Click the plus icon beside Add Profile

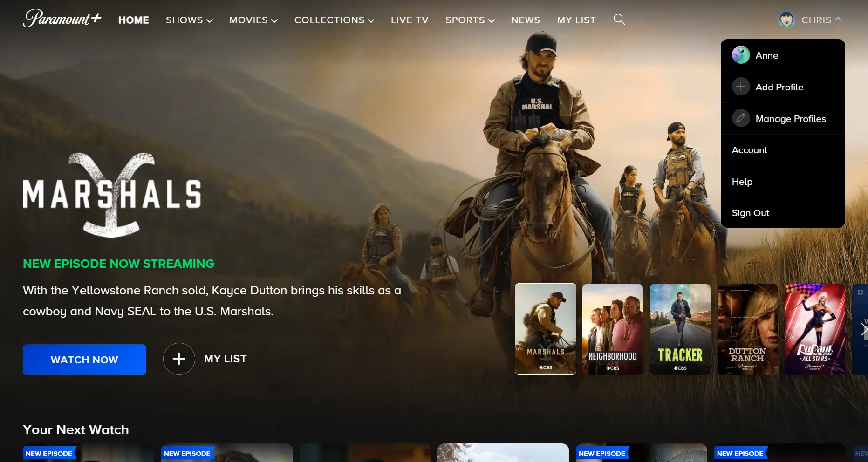click(x=741, y=87)
